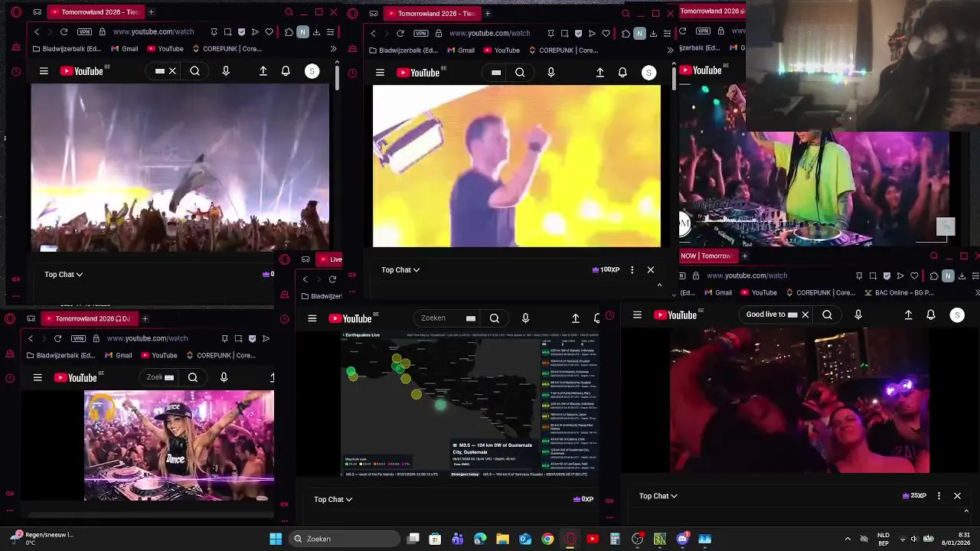The height and width of the screenshot is (551, 980).
Task: Expand Top Chat dropdown in top-left window
Action: (64, 274)
